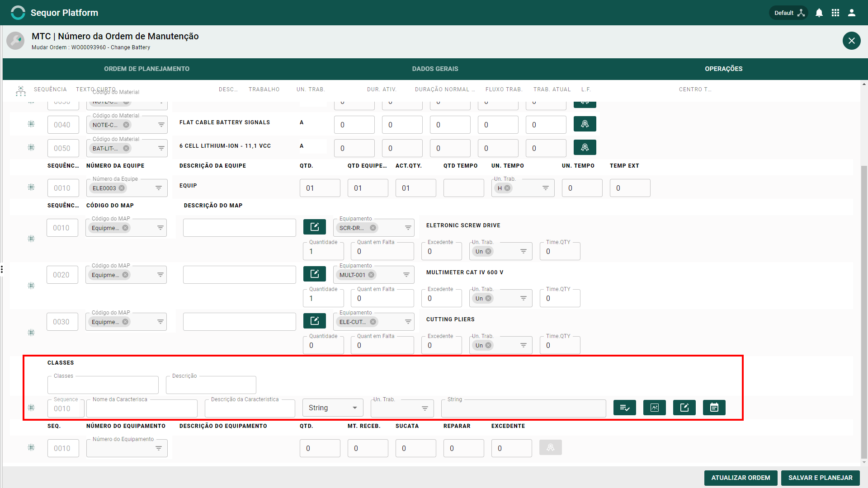This screenshot has height=488, width=868.
Task: Click scrollbar down arrow
Action: click(x=864, y=462)
